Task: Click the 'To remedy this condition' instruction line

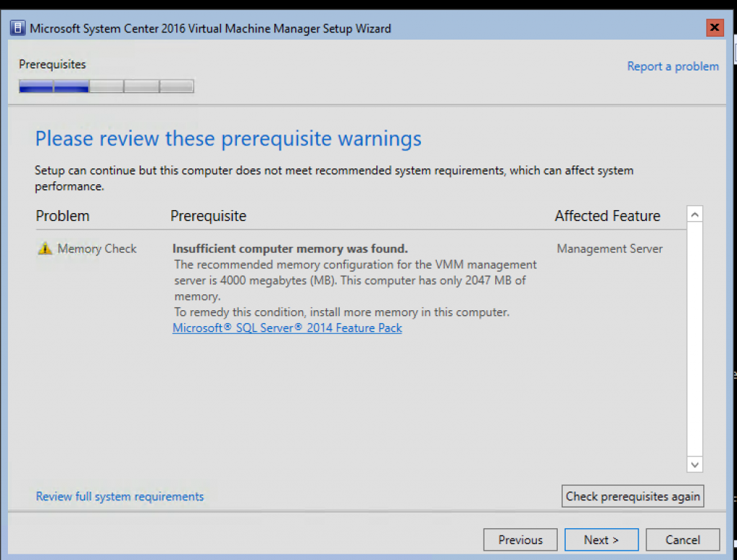Action: click(x=342, y=312)
